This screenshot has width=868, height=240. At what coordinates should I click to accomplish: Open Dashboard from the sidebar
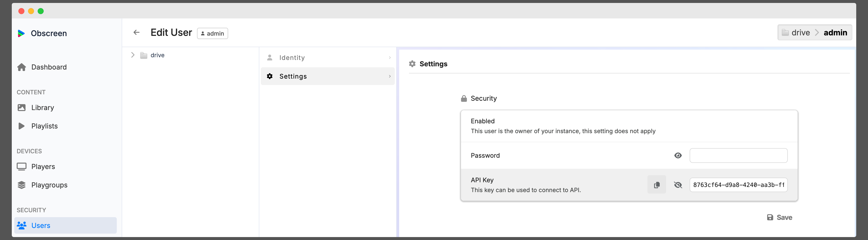[x=49, y=67]
